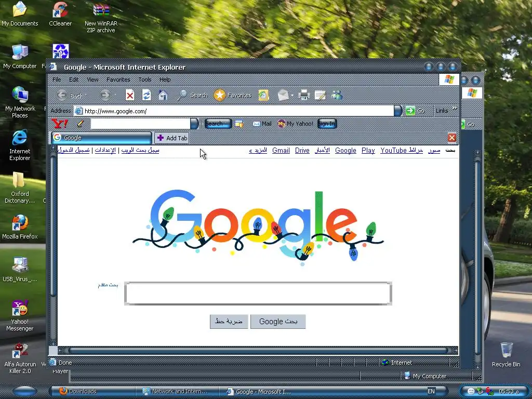532x399 pixels.
Task: Open the Search pane in IE toolbar
Action: tap(192, 96)
